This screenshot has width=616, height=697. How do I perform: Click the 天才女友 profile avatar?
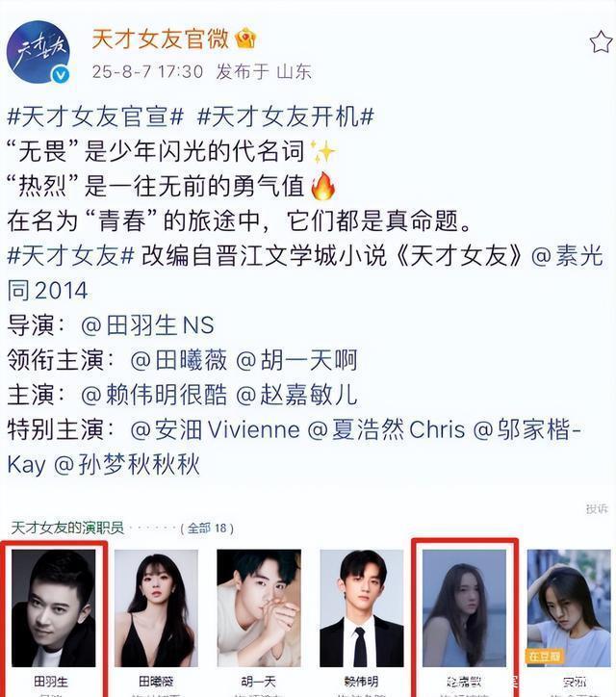(38, 52)
